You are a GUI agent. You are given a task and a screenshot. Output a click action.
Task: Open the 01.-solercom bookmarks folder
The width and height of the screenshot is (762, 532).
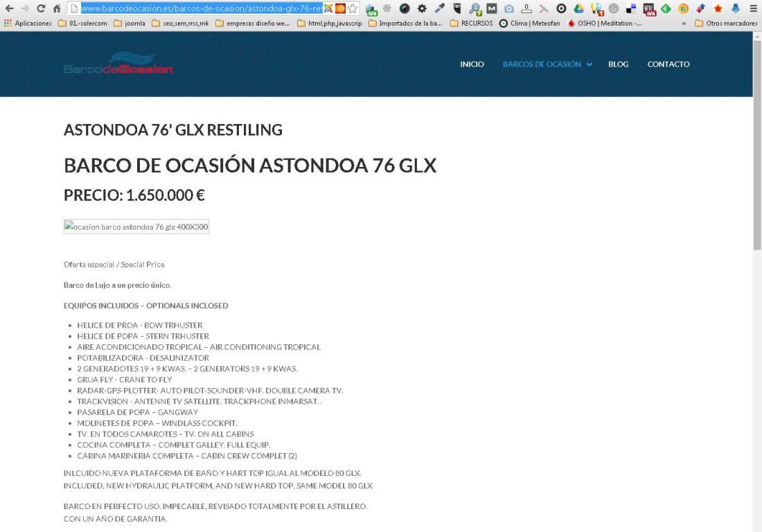click(x=82, y=23)
